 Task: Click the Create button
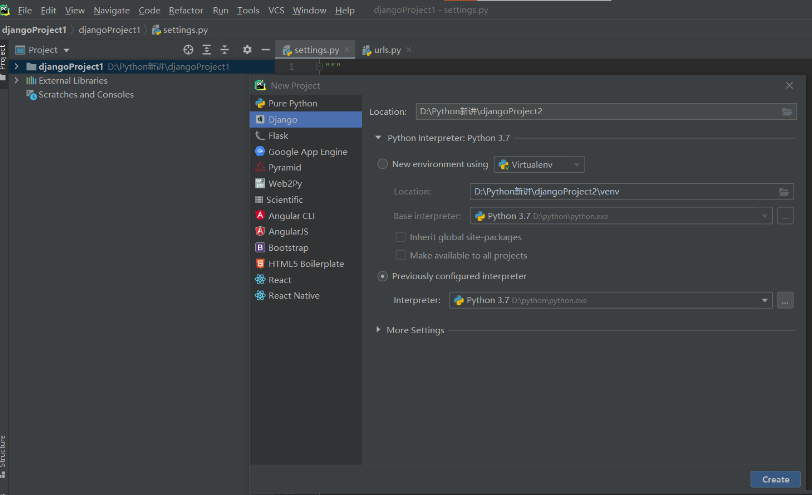click(775, 479)
